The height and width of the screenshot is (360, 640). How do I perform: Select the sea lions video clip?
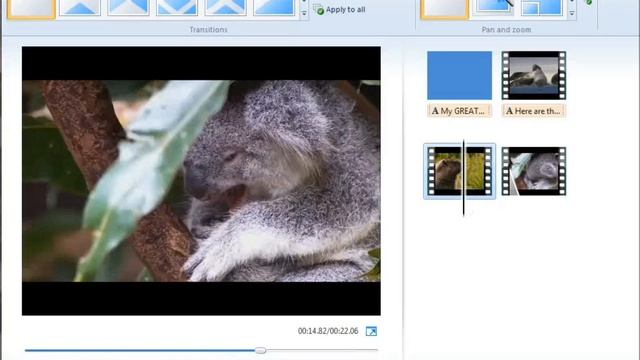tap(533, 75)
